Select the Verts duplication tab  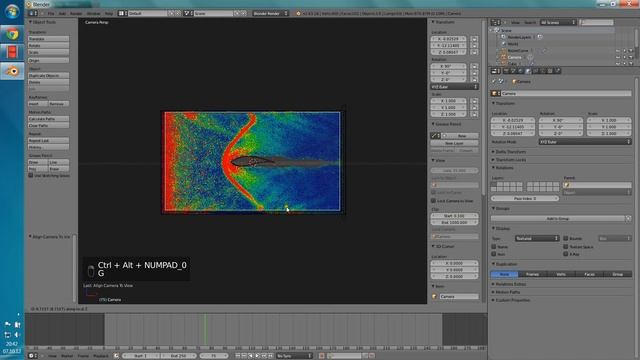point(561,274)
